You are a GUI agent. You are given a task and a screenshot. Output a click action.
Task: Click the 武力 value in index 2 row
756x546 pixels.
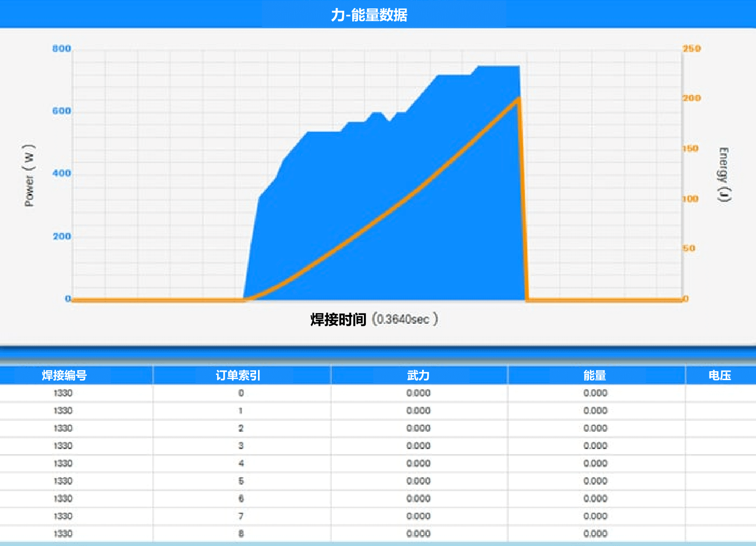click(x=418, y=428)
